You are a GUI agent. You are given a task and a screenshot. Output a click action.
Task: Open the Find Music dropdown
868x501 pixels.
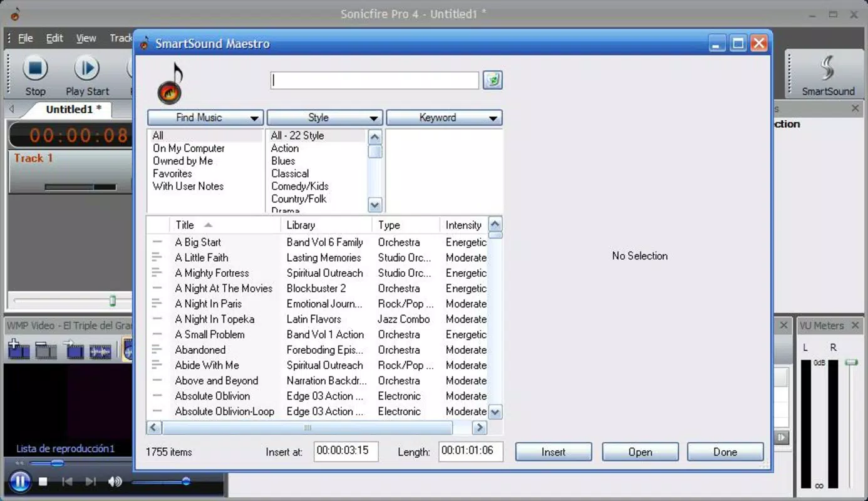click(x=205, y=118)
